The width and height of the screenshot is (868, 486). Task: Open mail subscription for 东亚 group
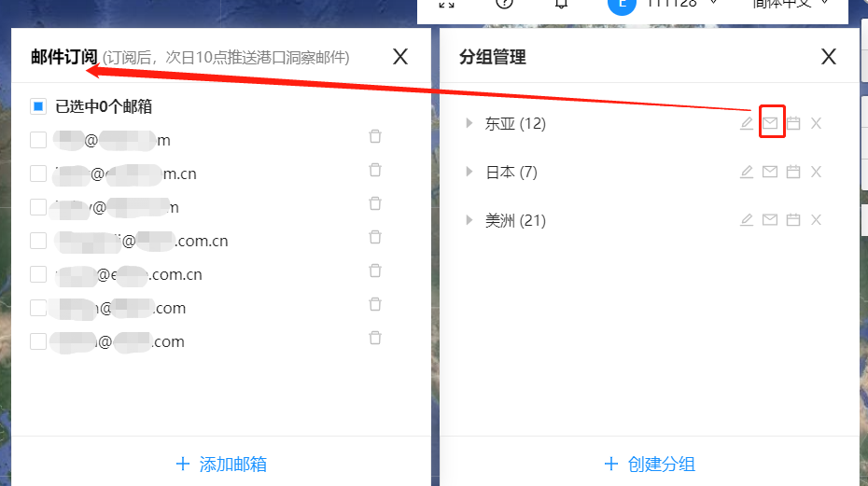[770, 123]
